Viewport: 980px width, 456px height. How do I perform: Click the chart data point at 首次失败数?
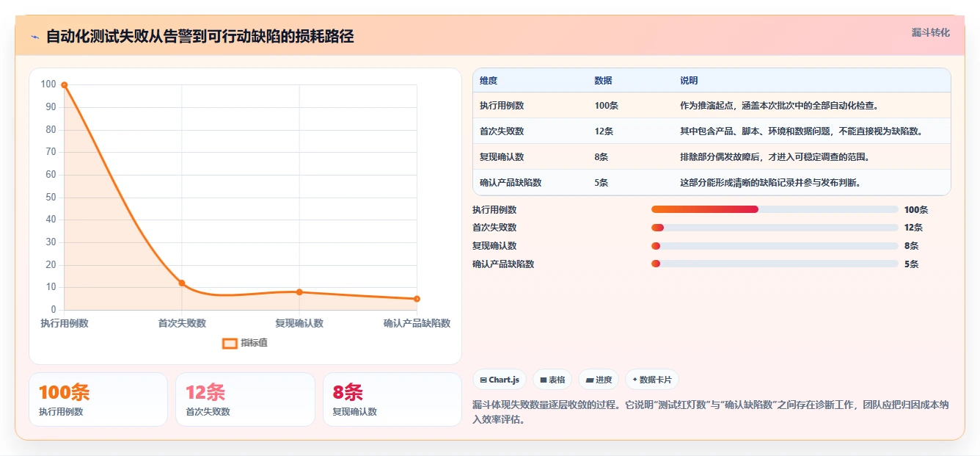click(182, 283)
